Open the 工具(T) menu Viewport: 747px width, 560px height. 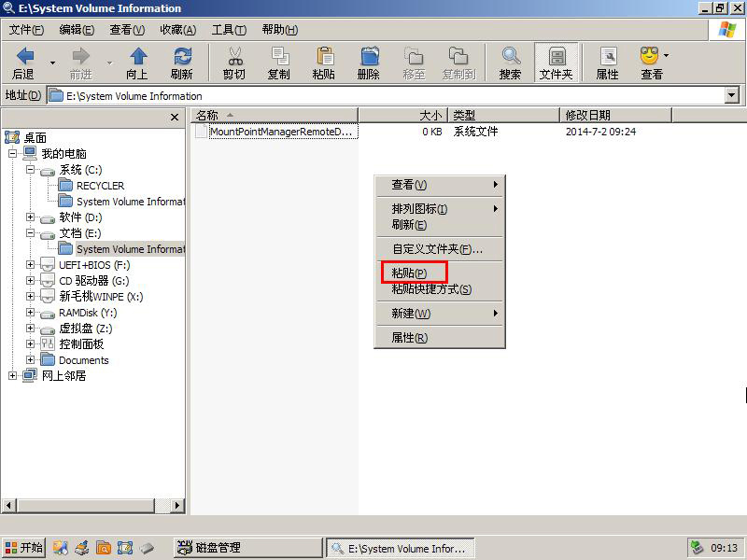[x=229, y=30]
